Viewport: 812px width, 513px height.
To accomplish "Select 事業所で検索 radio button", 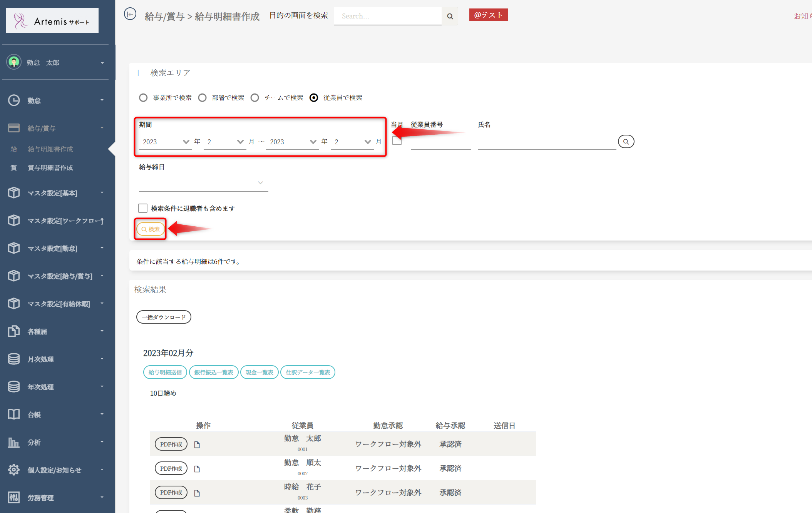I will (143, 98).
